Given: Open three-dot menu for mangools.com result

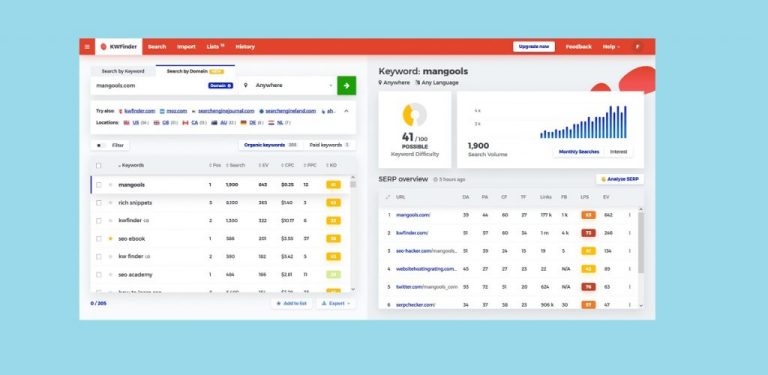Looking at the screenshot, I should pos(630,215).
